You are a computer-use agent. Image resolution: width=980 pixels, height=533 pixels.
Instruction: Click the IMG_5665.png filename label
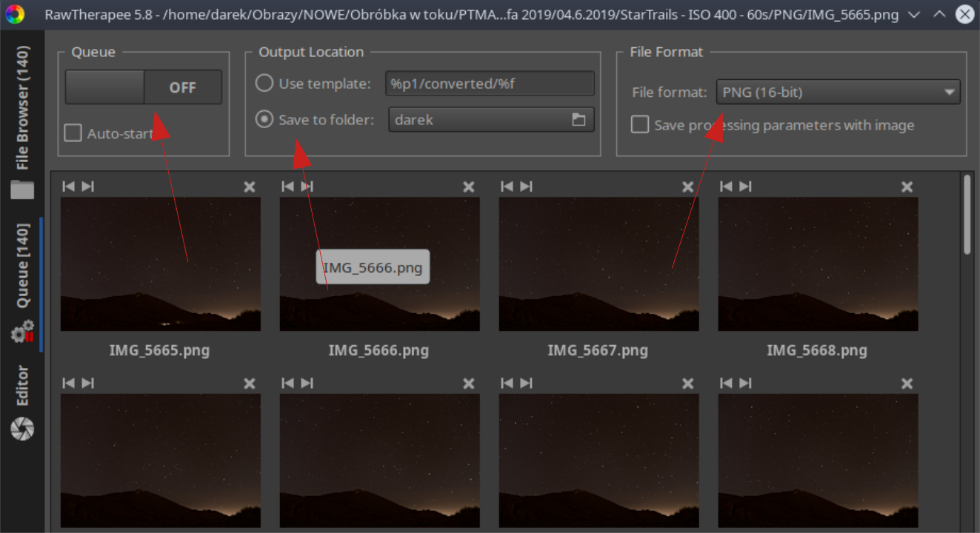tap(159, 351)
